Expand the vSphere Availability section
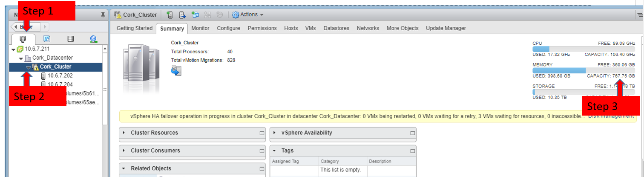This screenshot has height=177, width=644. point(275,133)
